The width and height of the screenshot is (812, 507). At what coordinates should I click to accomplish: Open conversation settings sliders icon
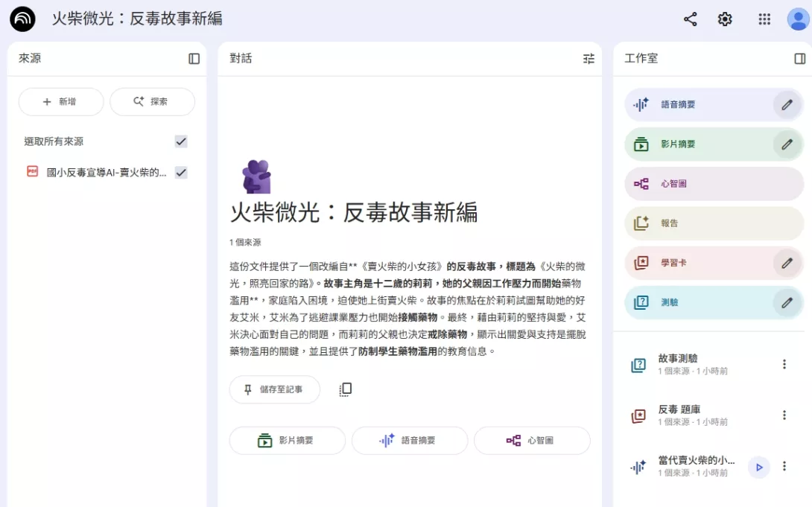point(589,59)
